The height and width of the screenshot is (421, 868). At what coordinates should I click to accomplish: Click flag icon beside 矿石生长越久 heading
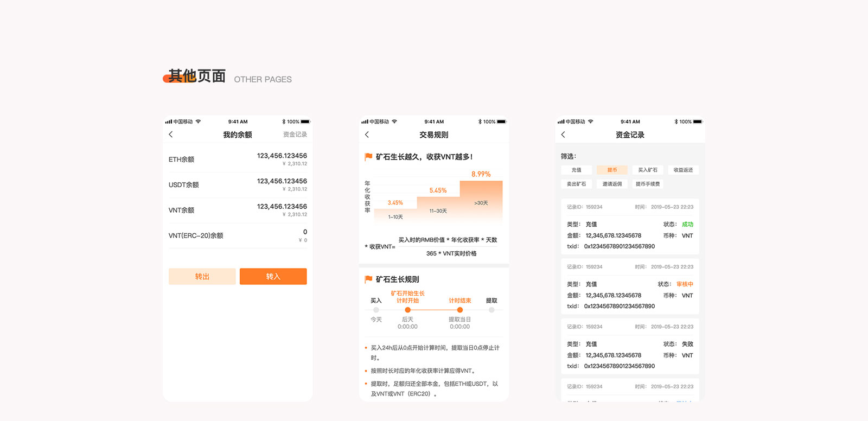click(x=368, y=157)
